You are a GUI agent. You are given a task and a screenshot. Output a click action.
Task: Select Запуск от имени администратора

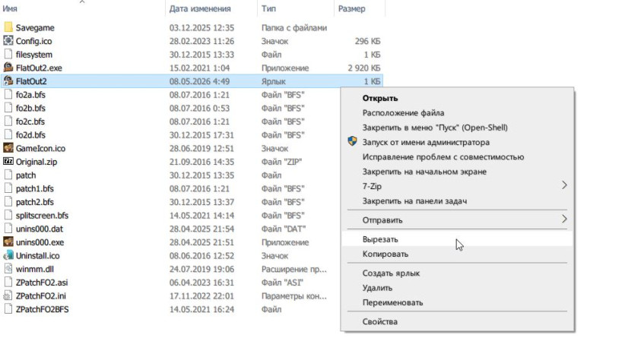426,142
